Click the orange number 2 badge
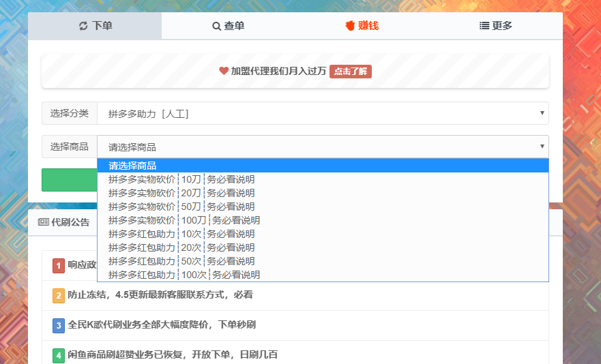The height and width of the screenshot is (364, 601). tap(59, 295)
